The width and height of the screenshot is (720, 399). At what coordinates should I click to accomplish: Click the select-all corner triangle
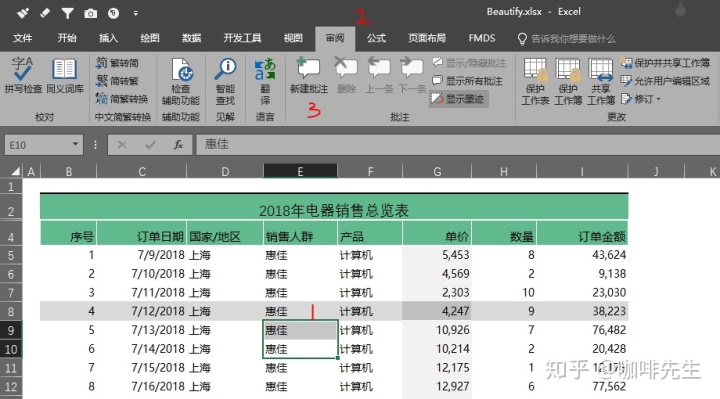click(15, 172)
